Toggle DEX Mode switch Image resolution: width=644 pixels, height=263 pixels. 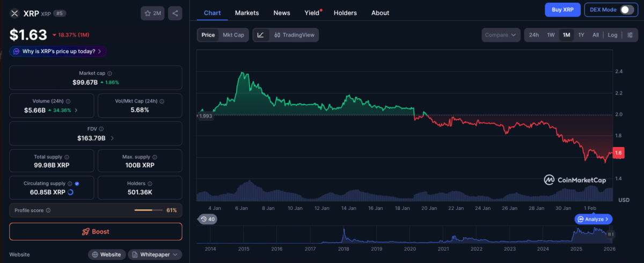click(x=627, y=10)
